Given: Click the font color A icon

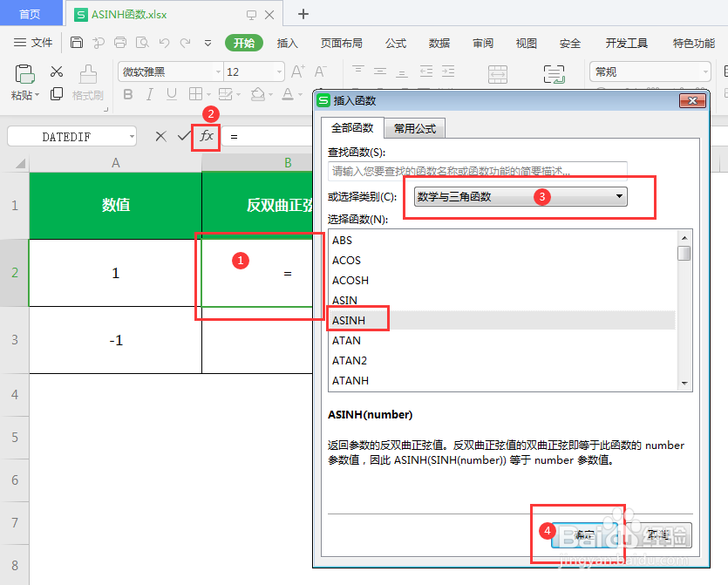Looking at the screenshot, I should 288,94.
